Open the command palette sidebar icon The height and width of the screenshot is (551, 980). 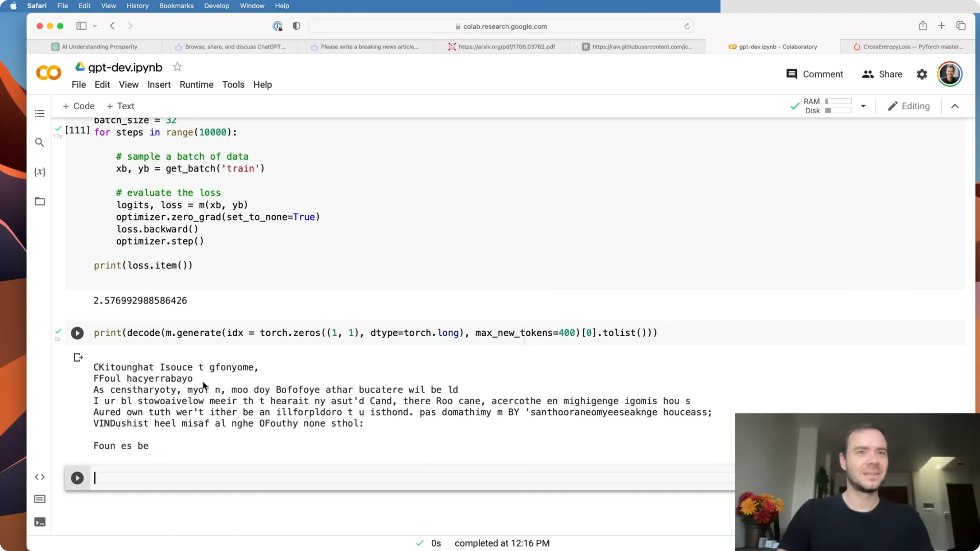[40, 499]
